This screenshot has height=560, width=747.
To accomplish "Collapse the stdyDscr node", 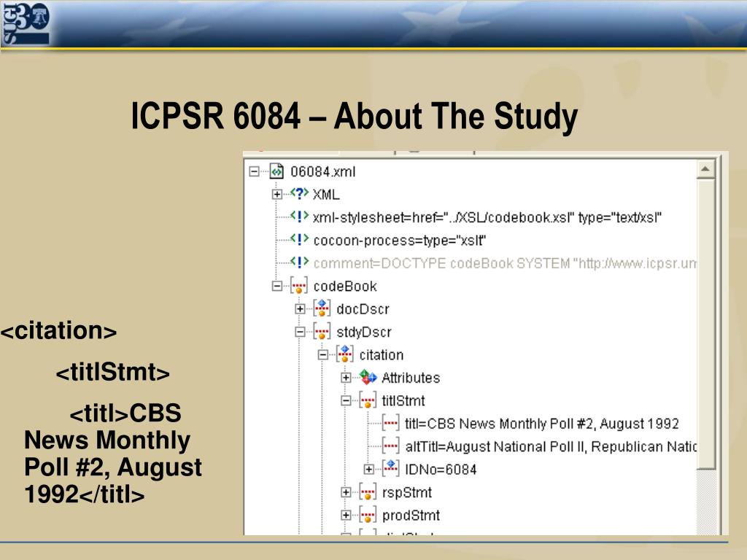I will click(300, 332).
